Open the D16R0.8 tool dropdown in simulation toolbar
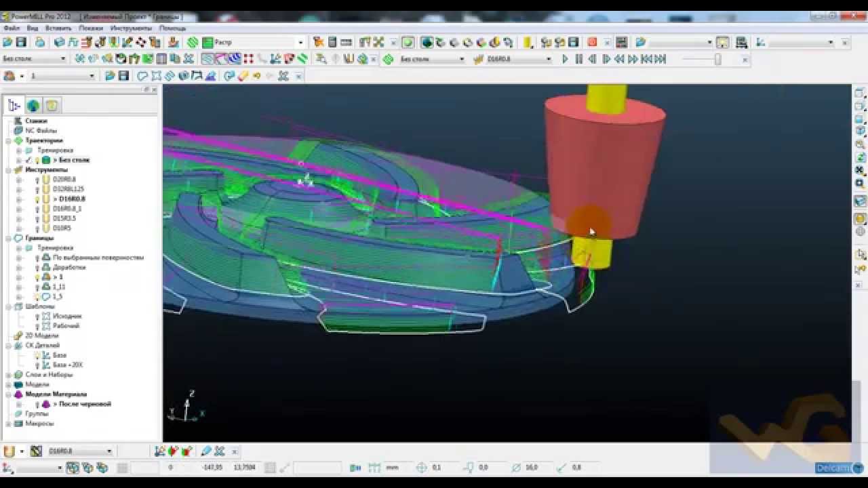Image resolution: width=868 pixels, height=488 pixels. [549, 59]
